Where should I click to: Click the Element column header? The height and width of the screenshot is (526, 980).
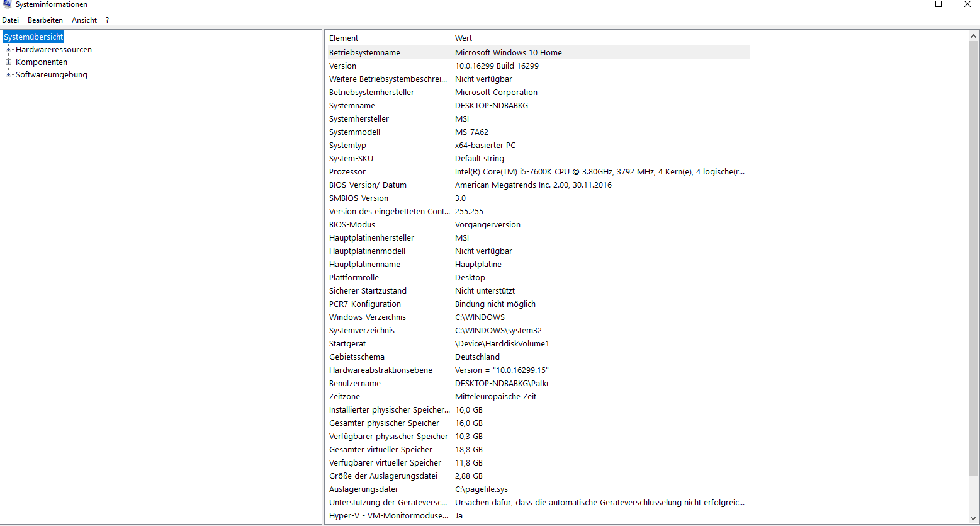click(388, 38)
